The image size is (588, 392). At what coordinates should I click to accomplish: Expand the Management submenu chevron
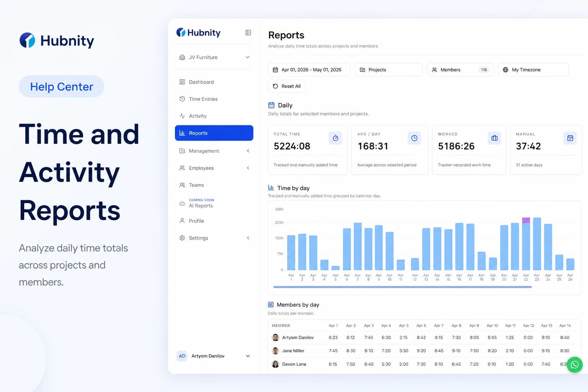248,151
